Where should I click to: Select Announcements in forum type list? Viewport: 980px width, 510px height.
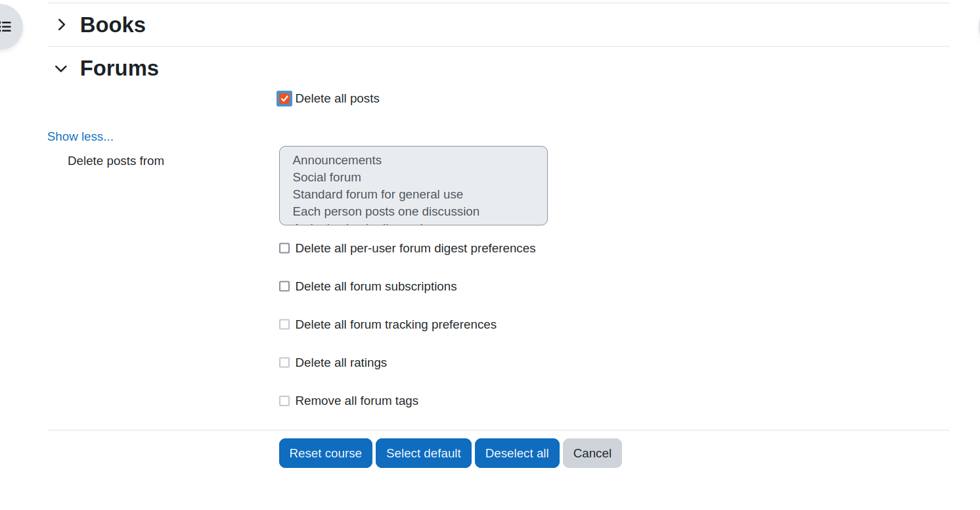tap(337, 160)
